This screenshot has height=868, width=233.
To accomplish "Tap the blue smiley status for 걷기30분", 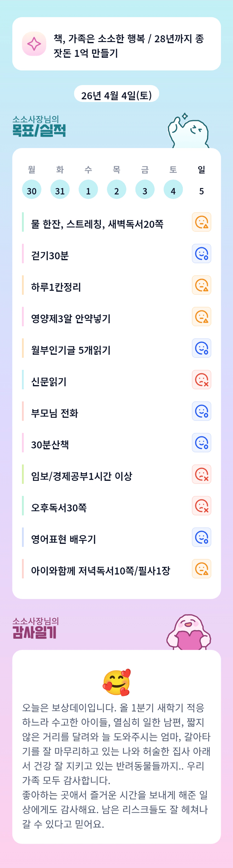I will 201,254.
